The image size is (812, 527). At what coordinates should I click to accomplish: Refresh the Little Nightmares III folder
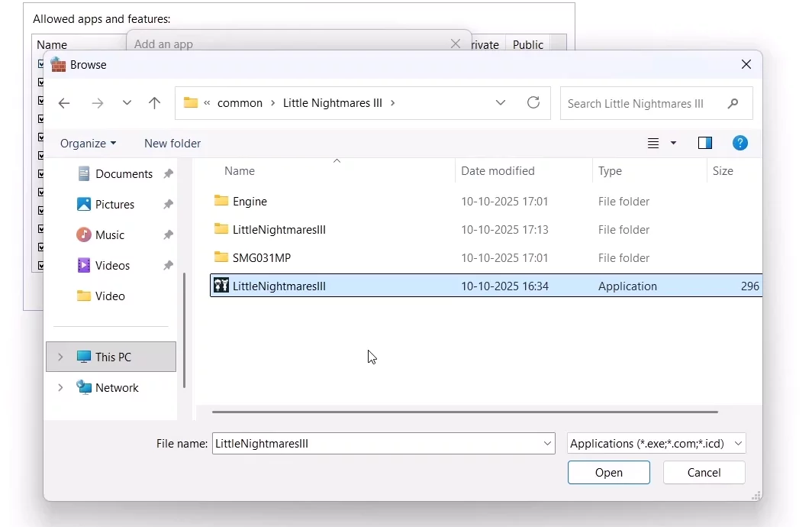[x=533, y=103]
